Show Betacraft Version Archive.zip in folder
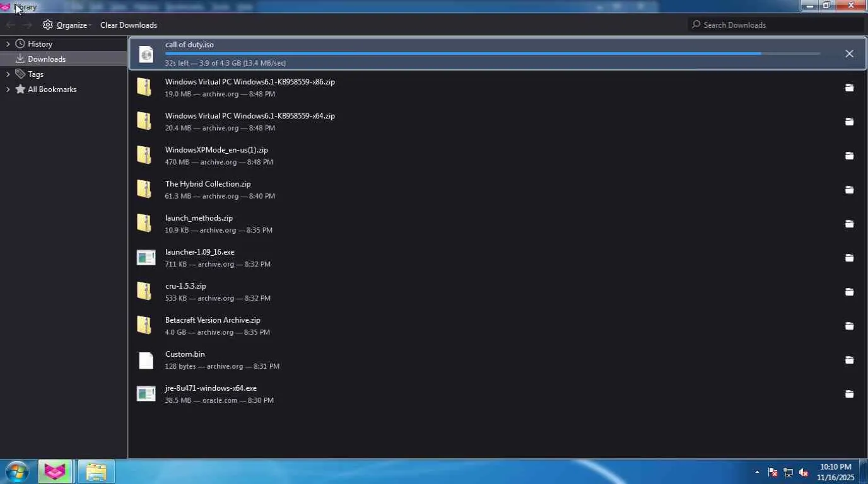The image size is (868, 484). pyautogui.click(x=849, y=326)
